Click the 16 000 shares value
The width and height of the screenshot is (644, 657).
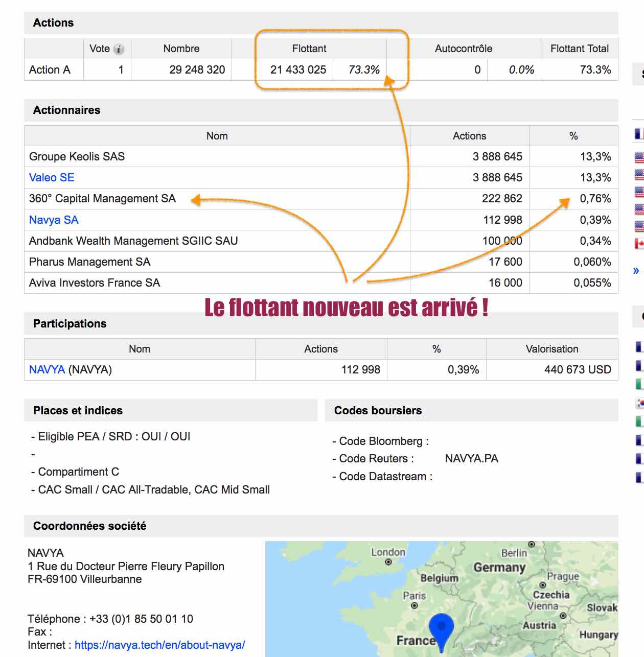tap(505, 283)
